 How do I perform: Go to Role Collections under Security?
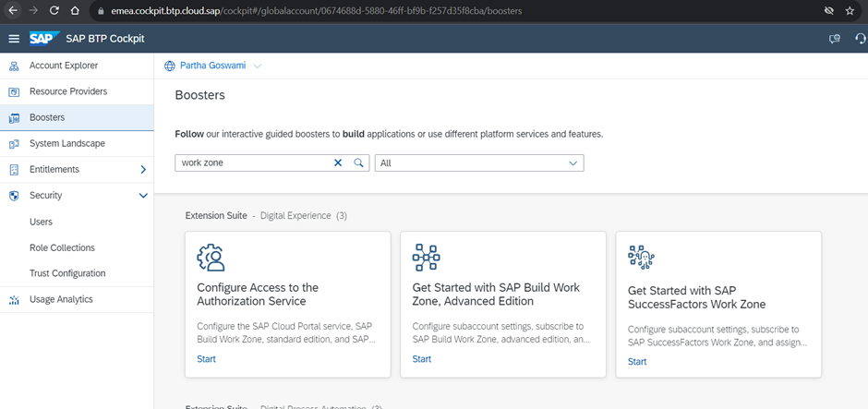(62, 247)
